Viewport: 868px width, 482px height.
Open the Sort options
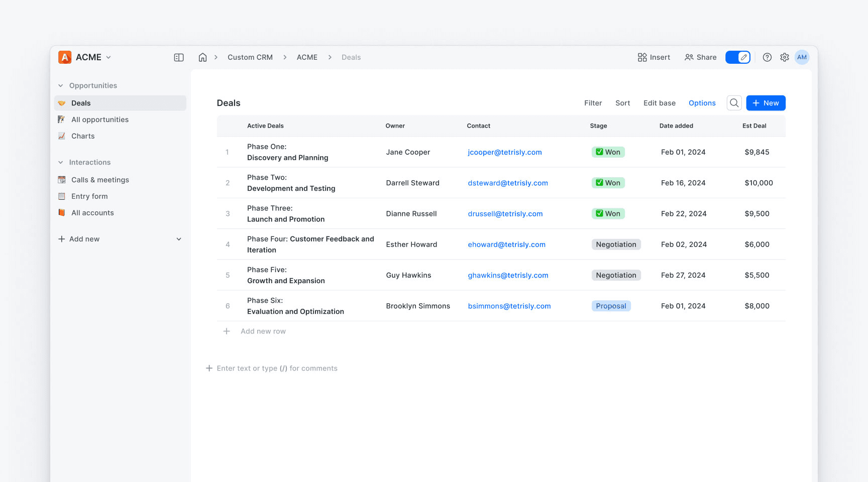622,103
